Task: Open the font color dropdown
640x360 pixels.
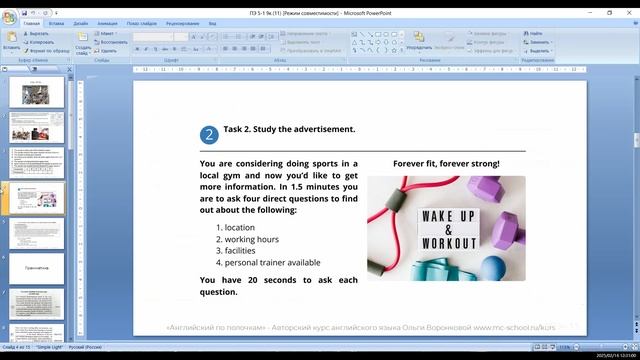Action: 210,49
